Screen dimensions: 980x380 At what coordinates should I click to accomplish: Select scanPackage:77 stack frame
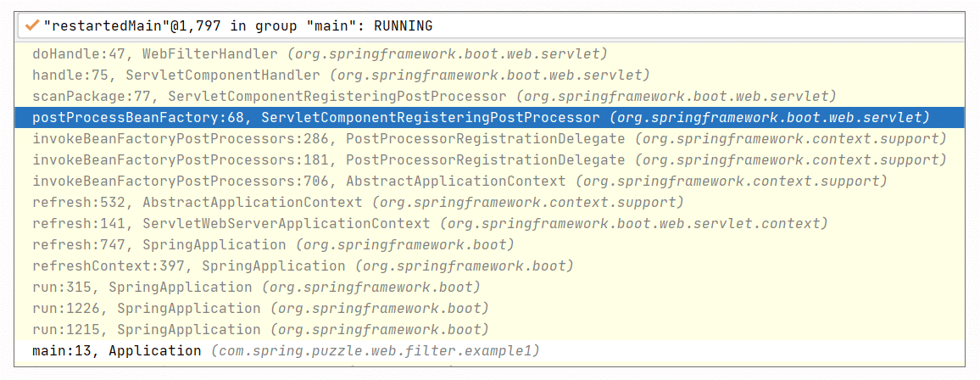[492, 96]
